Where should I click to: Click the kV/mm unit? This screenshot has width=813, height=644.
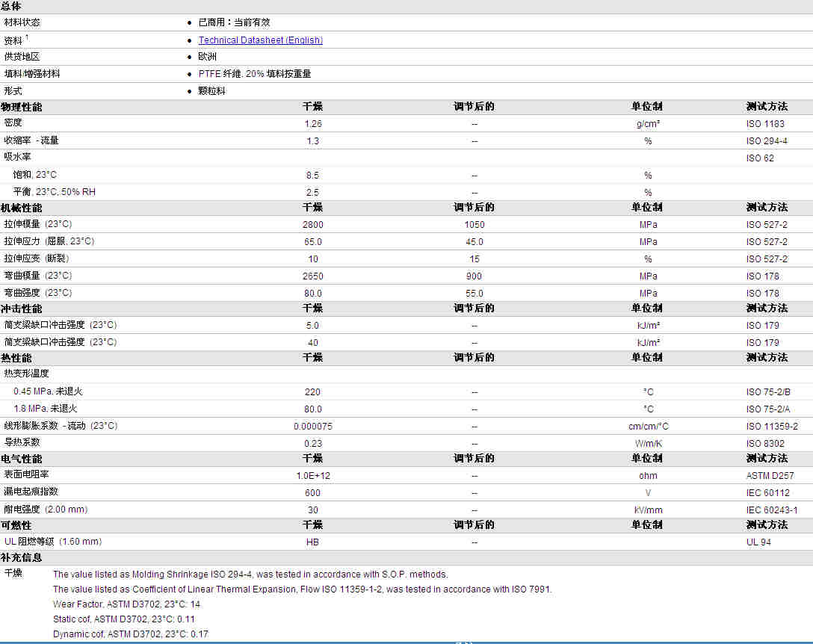[648, 510]
